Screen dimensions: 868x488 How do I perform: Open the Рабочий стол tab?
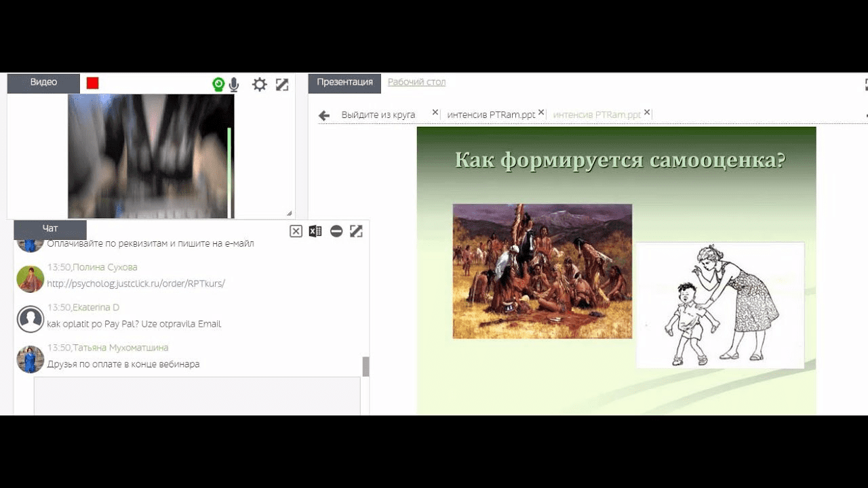(x=416, y=83)
